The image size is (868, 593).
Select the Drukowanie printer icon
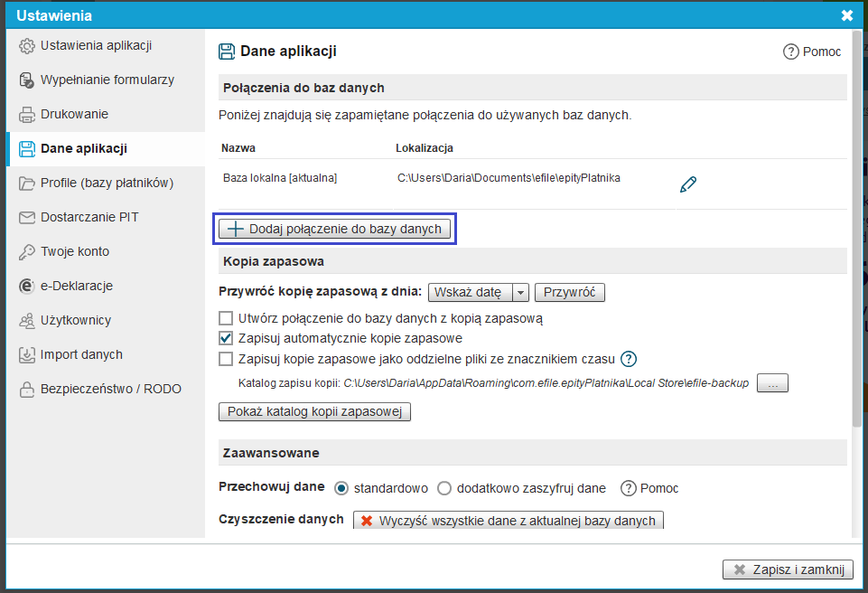[26, 115]
